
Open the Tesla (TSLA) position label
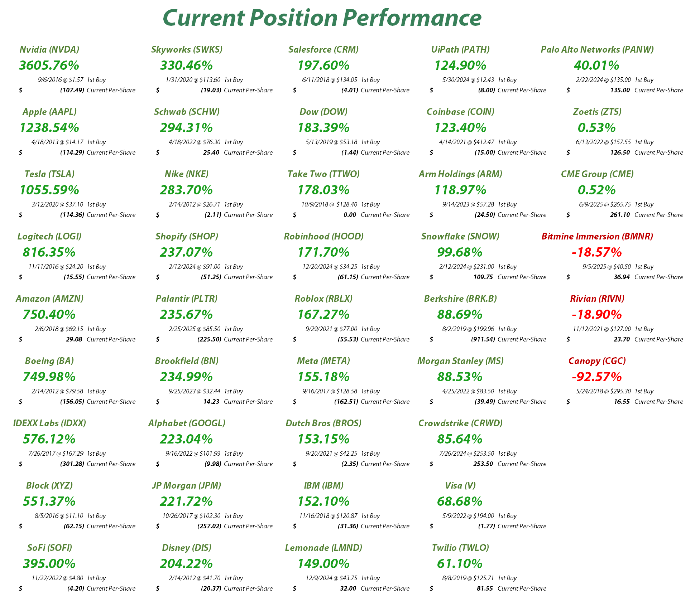(x=49, y=174)
